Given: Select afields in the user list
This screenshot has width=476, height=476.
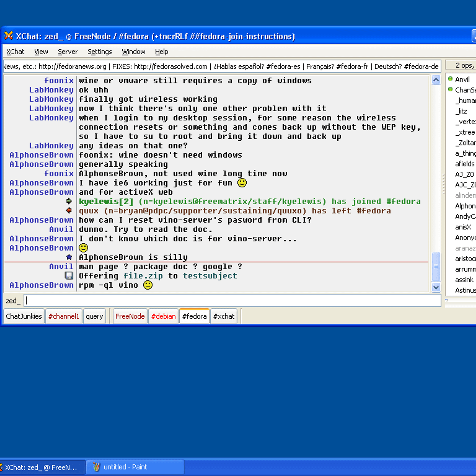Looking at the screenshot, I should [465, 164].
